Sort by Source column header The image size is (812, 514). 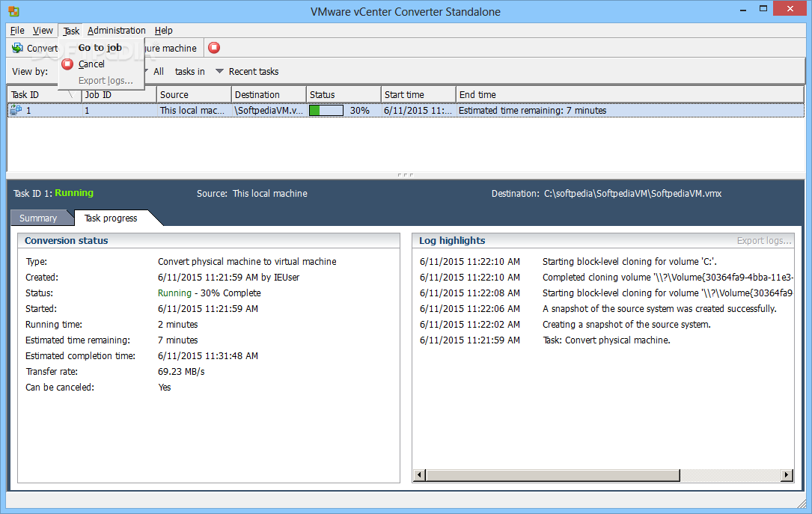point(194,95)
